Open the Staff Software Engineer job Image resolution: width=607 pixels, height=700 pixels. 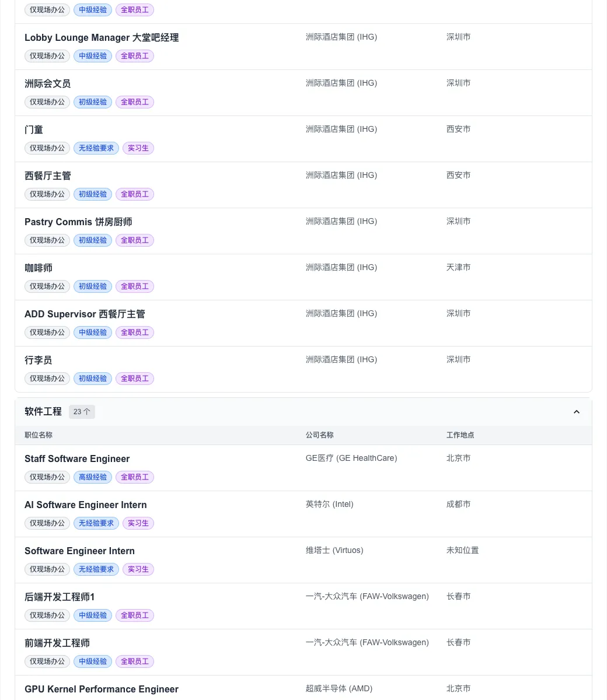point(77,459)
